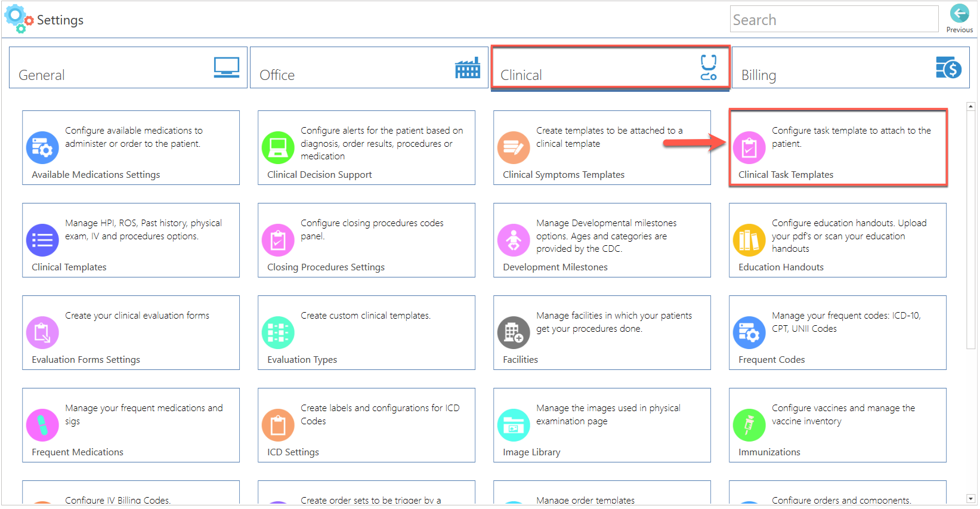Screen dimensions: 980x509
Task: Click the Settings gears logo icon
Action: [x=18, y=18]
